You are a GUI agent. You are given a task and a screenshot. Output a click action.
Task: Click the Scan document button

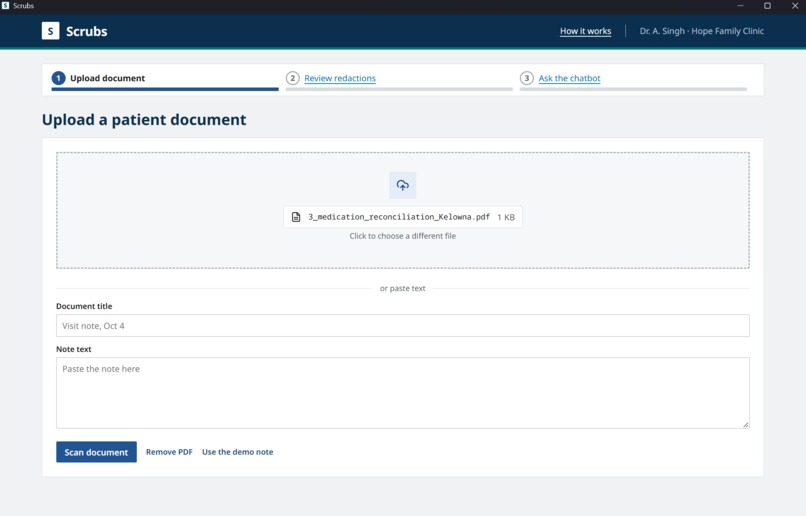click(x=96, y=452)
